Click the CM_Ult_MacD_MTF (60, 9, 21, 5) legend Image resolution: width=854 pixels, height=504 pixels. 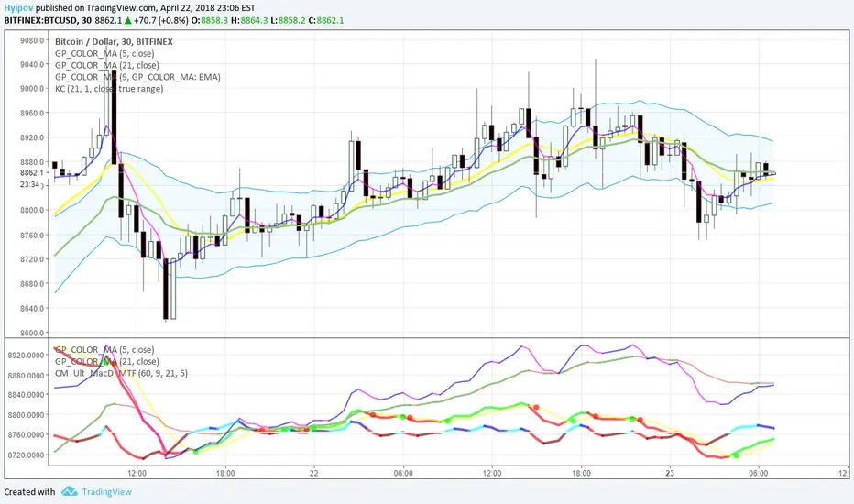(121, 373)
